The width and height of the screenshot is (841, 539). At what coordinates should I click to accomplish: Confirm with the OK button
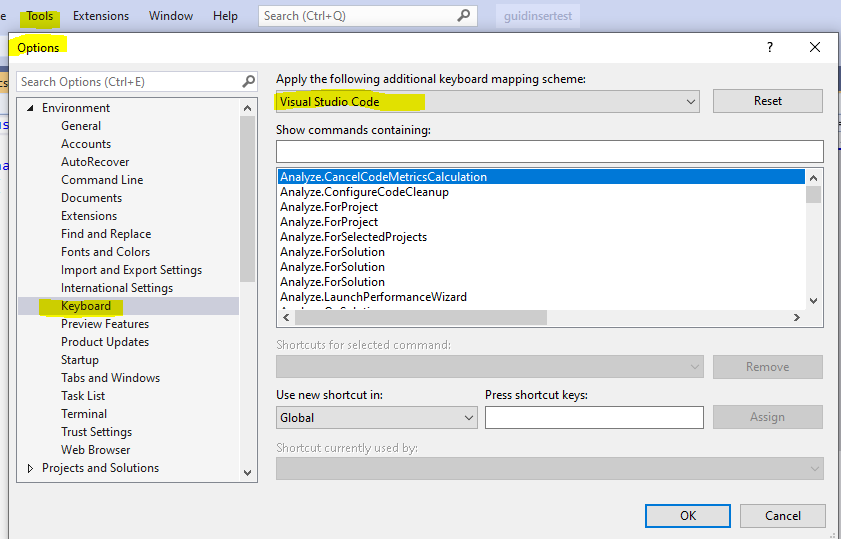tap(688, 516)
